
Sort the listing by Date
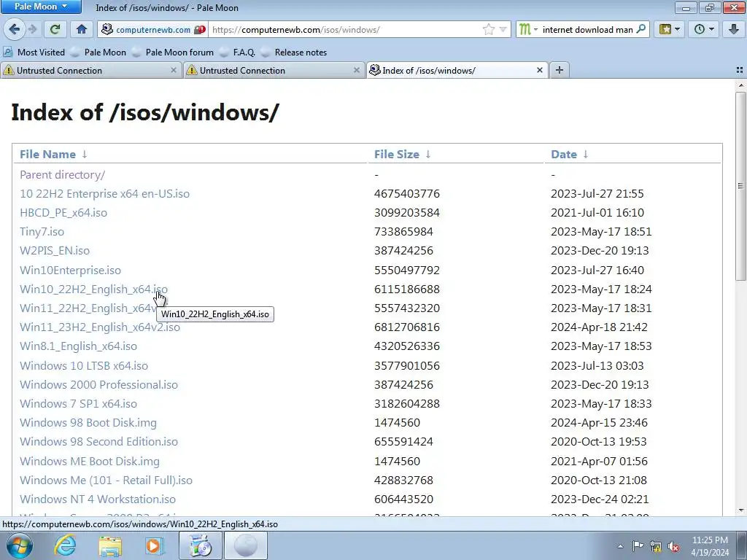click(x=564, y=155)
